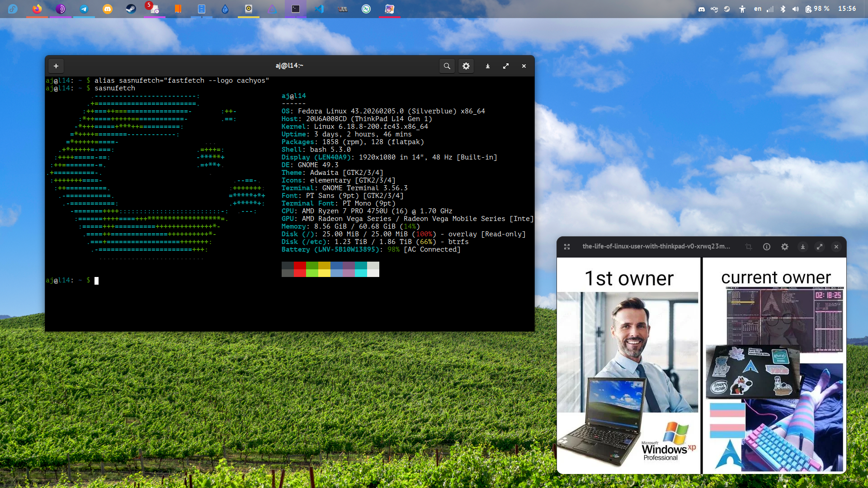This screenshot has width=868, height=488.
Task: Launch Firefox from the top panel
Action: point(37,9)
